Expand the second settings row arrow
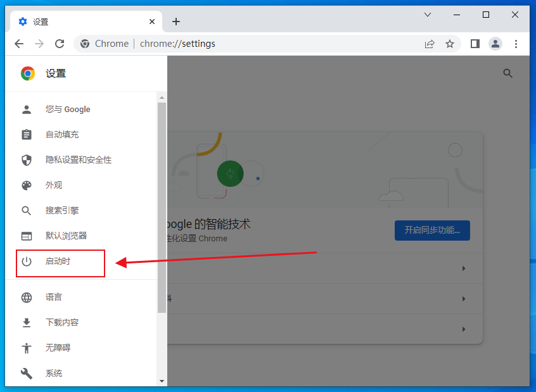Viewport: 536px width, 392px height. click(x=464, y=299)
